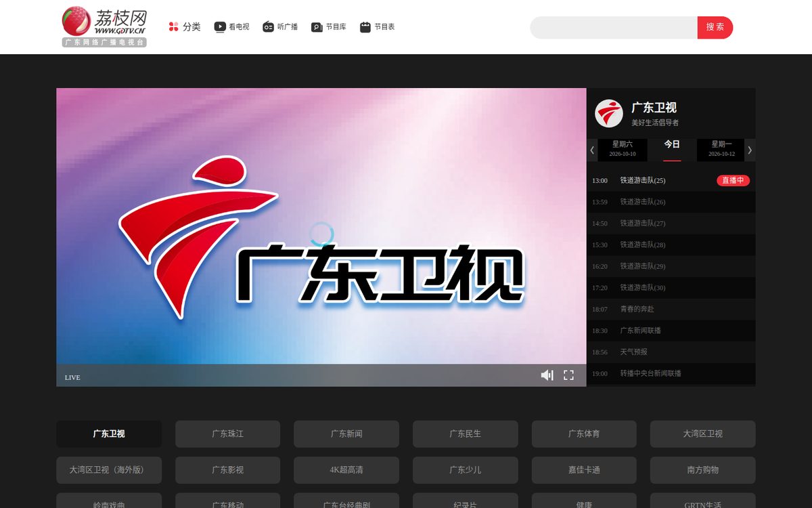
Task: Switch to 南方购物 channel
Action: (703, 469)
